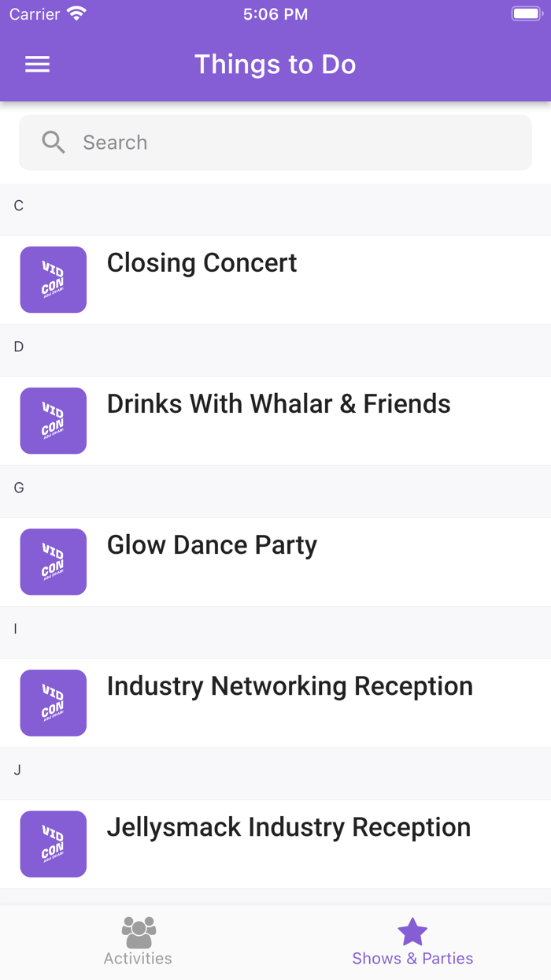Tap the battery indicator in status bar
The width and height of the screenshot is (551, 980).
(x=526, y=14)
